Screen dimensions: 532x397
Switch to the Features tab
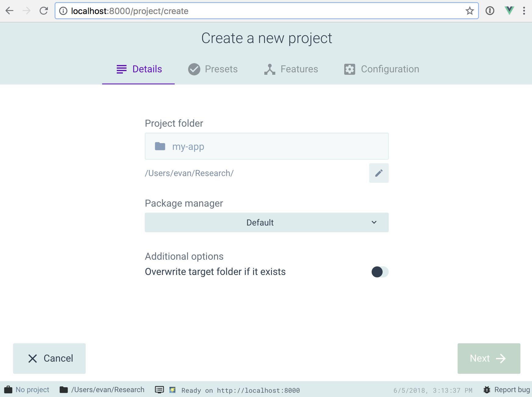click(291, 69)
